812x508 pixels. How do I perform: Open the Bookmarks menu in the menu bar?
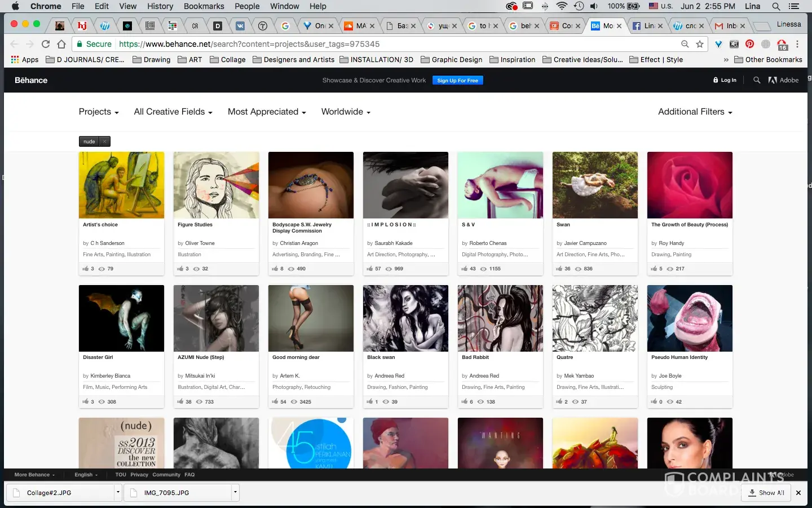coord(204,6)
